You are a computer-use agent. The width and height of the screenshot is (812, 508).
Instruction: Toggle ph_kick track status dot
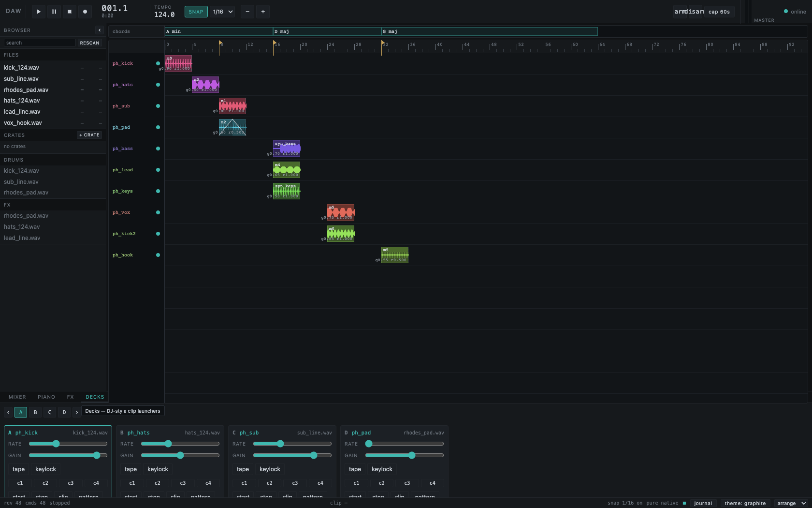click(158, 63)
